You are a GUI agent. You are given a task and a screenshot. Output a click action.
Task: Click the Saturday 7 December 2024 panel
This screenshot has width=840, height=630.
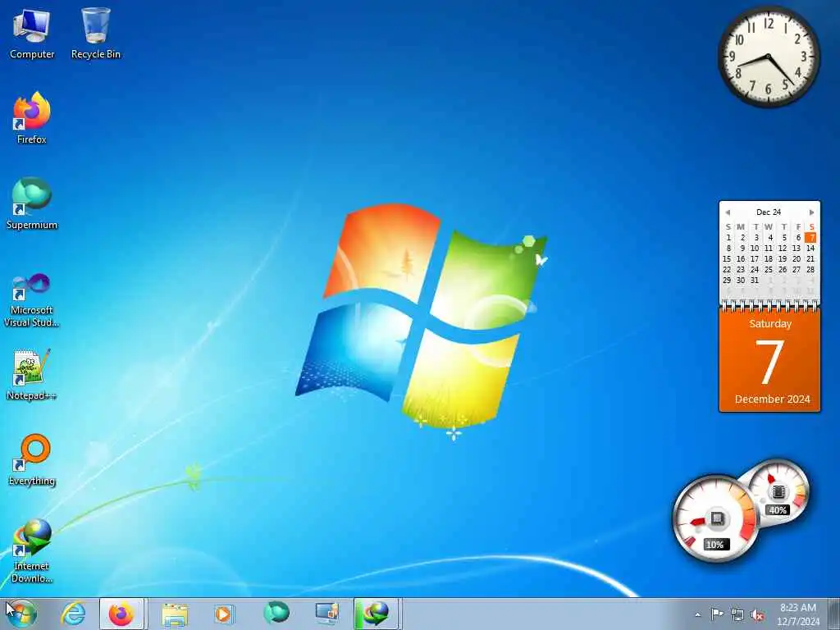click(x=769, y=361)
